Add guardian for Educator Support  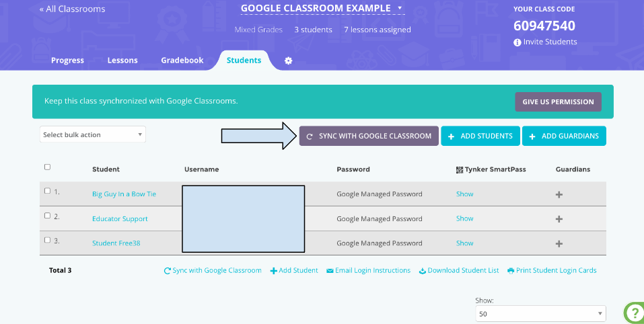coord(559,219)
